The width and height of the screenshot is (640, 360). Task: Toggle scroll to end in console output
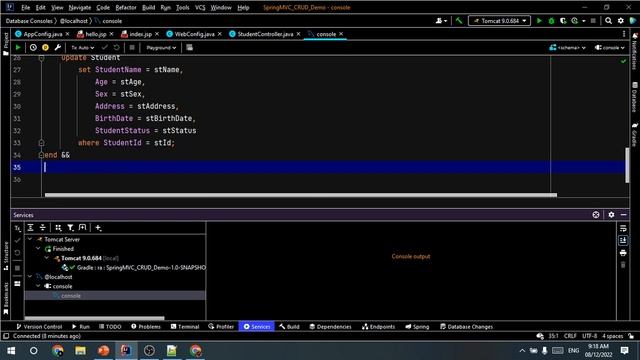point(623,240)
